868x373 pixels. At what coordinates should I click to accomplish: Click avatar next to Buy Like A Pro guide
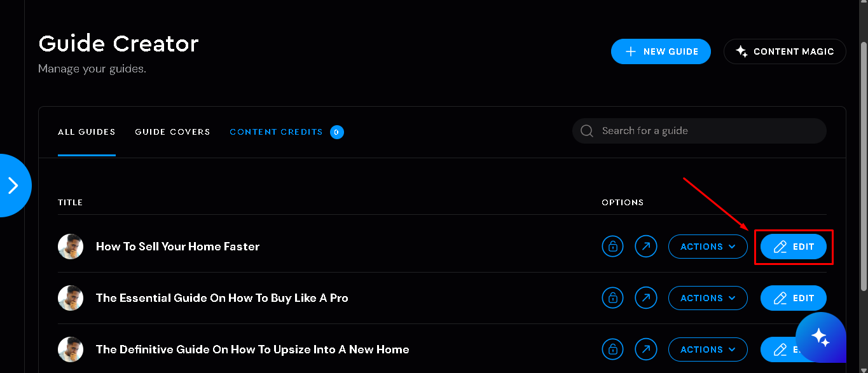point(70,298)
